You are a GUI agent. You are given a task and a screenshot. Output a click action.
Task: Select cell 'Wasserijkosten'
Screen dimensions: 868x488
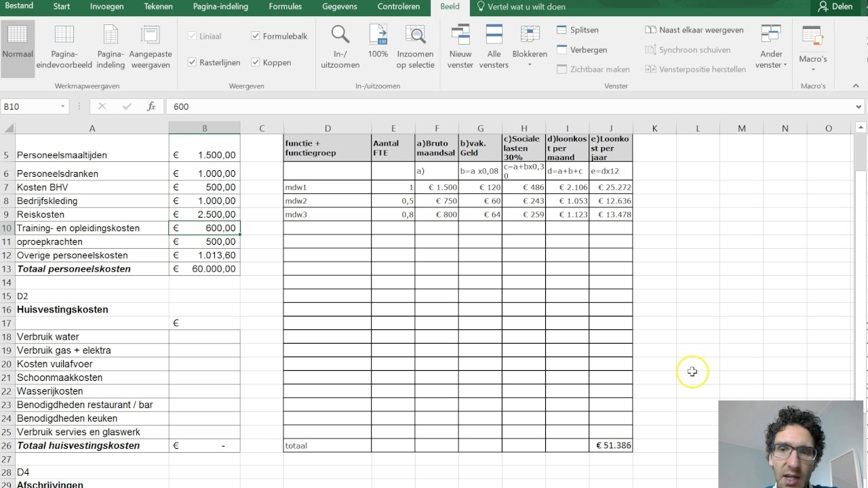coord(92,391)
